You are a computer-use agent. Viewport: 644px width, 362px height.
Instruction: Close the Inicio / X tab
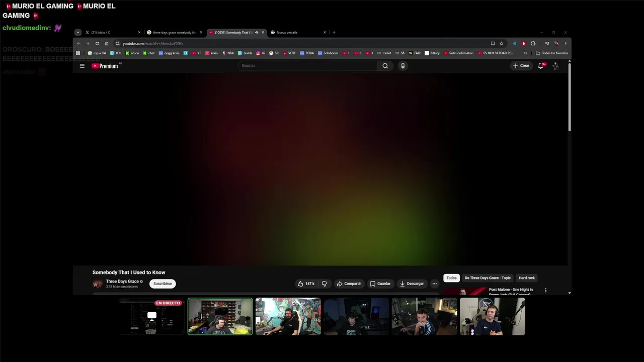(139, 33)
